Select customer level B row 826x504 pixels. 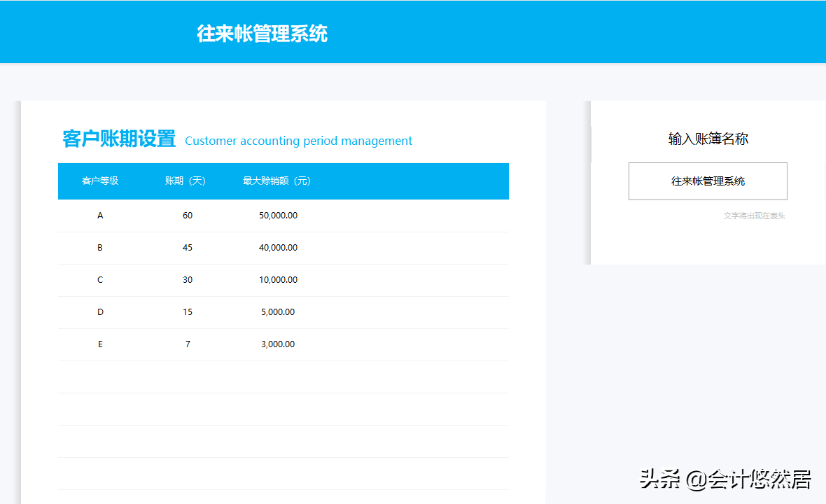pos(100,247)
